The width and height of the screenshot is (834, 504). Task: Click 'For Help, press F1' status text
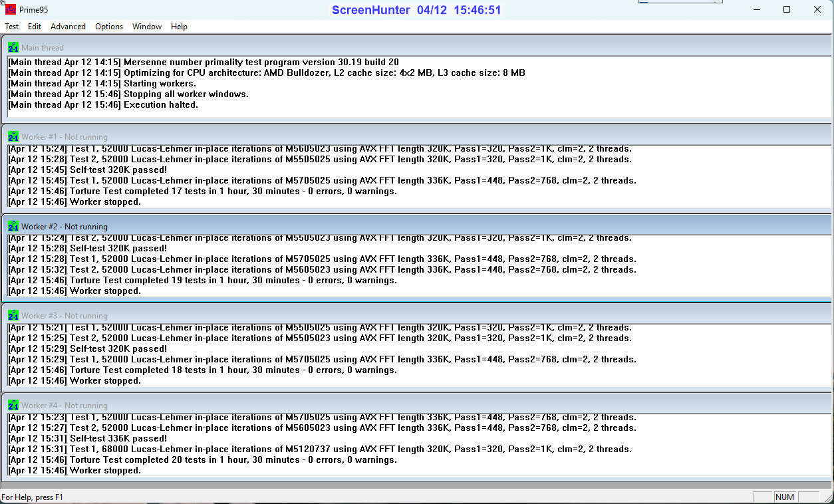click(32, 497)
